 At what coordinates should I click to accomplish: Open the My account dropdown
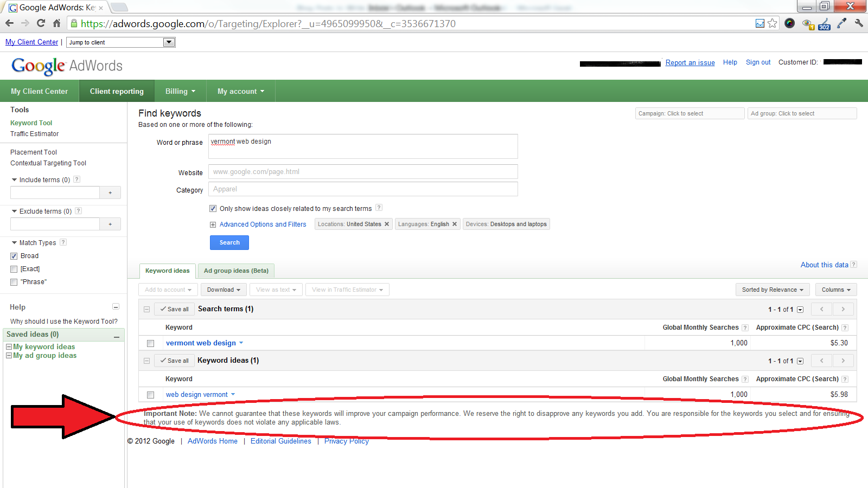(241, 91)
